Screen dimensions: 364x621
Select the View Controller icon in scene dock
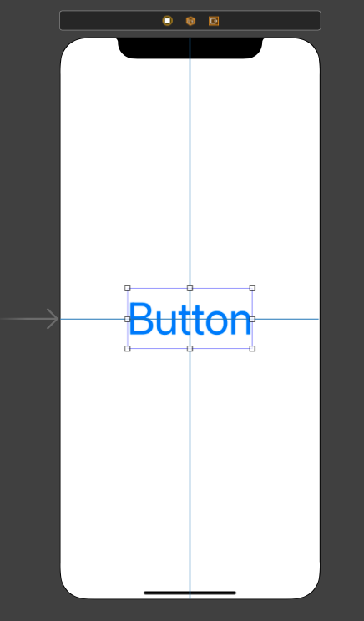pos(168,21)
